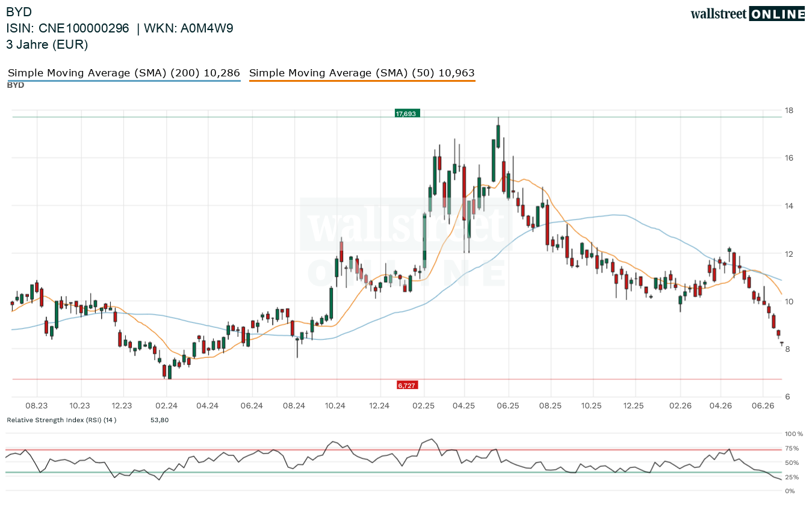Click the 04.25 date axis label

click(463, 406)
